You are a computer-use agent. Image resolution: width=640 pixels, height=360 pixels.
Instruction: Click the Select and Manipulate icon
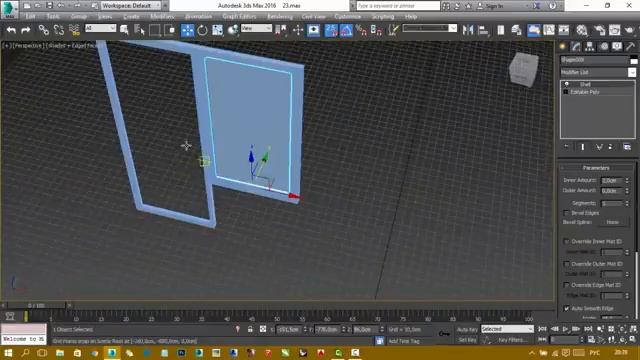click(298, 30)
